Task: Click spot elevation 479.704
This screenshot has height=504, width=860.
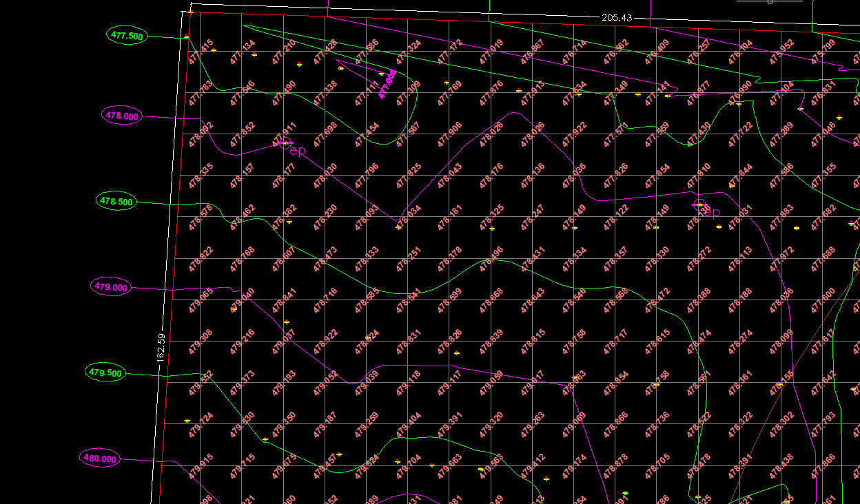Action: click(x=409, y=466)
